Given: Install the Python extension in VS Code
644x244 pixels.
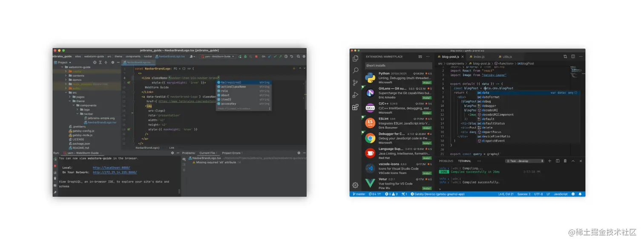Looking at the screenshot, I should point(427,83).
